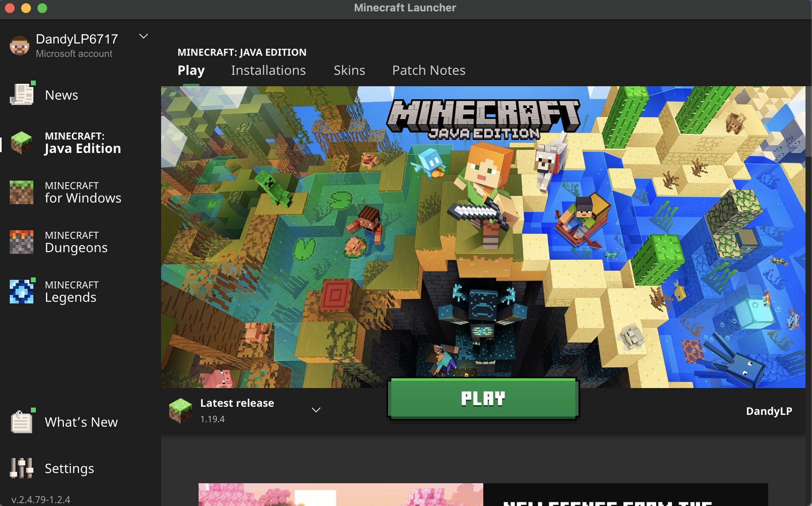Viewport: 812px width, 506px height.
Task: Click the macOS green fullscreen button
Action: 42,8
